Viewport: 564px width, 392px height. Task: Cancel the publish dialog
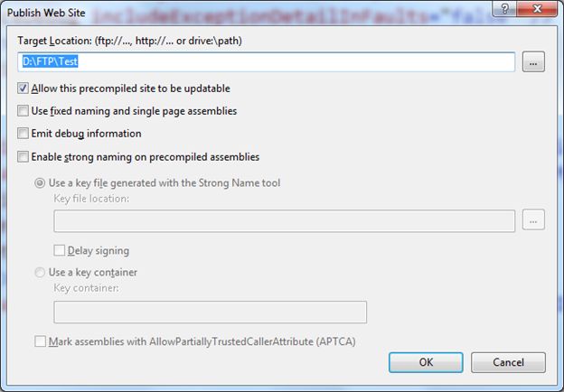pos(508,362)
